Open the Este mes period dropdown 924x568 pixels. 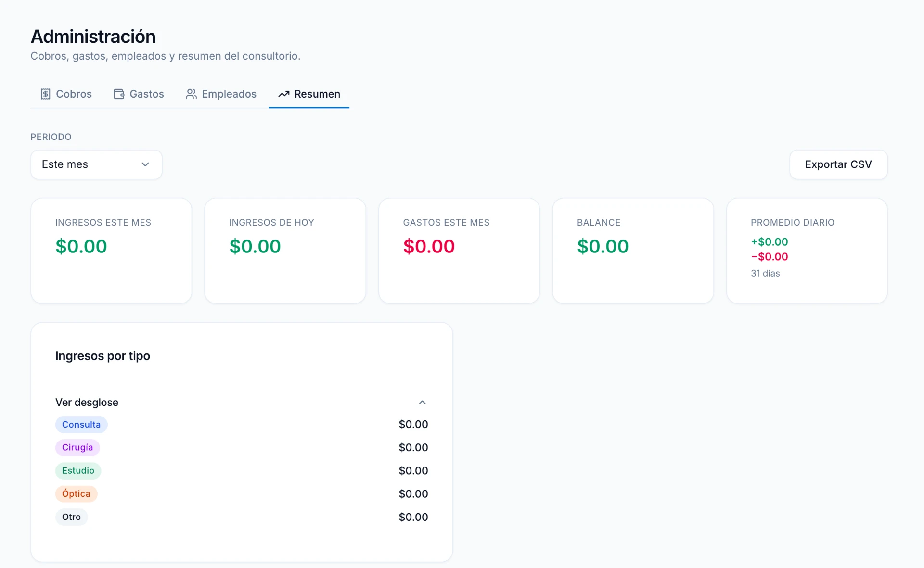96,164
